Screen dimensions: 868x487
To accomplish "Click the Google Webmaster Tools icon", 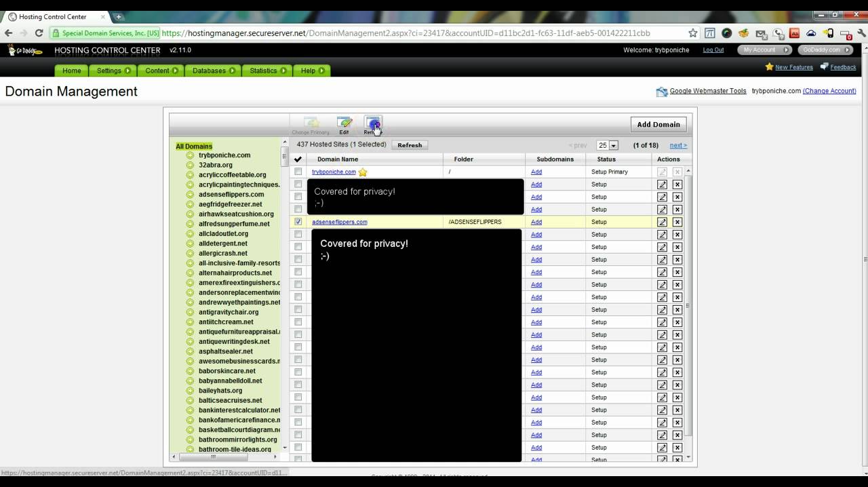I will (662, 92).
